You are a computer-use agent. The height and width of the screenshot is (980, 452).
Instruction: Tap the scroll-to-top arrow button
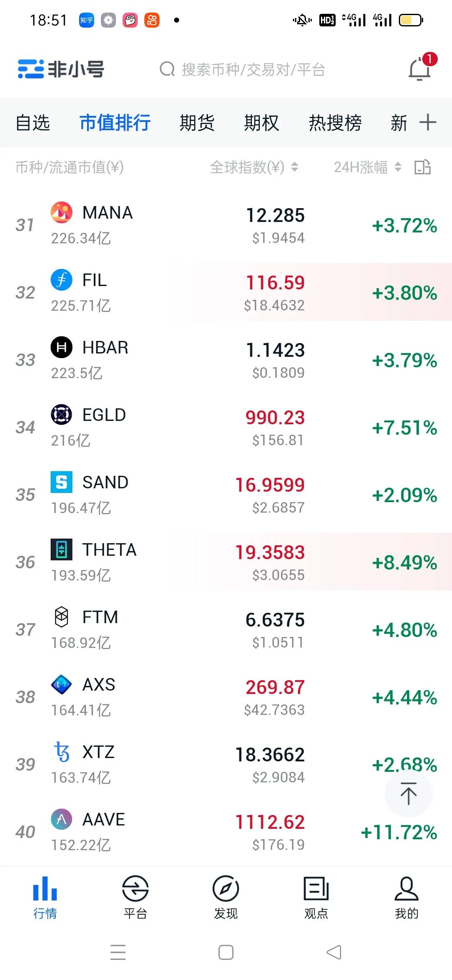tap(408, 794)
